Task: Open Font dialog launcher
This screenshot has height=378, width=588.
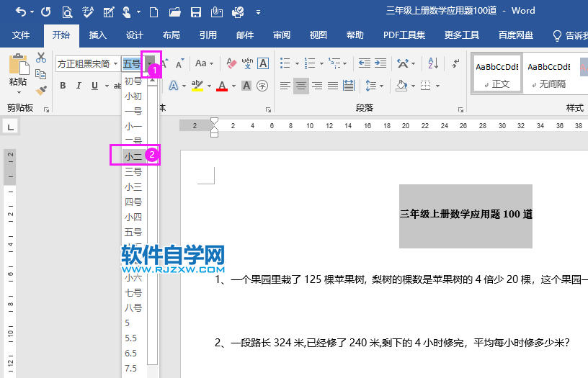Action: point(268,109)
